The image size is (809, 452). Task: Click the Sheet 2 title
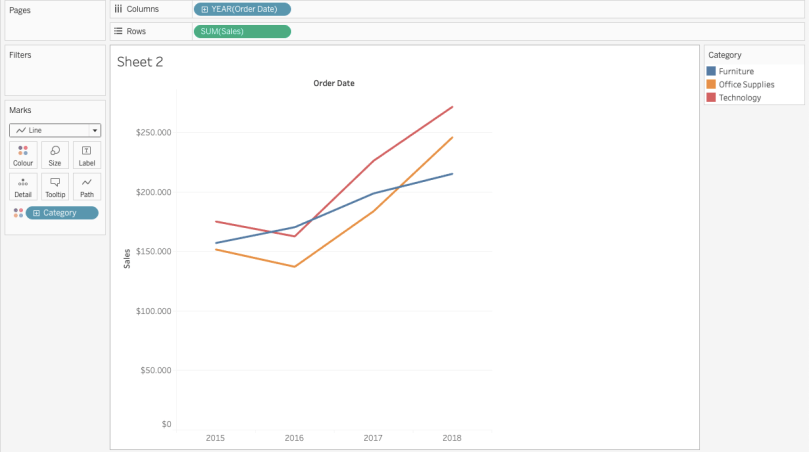[x=140, y=62]
